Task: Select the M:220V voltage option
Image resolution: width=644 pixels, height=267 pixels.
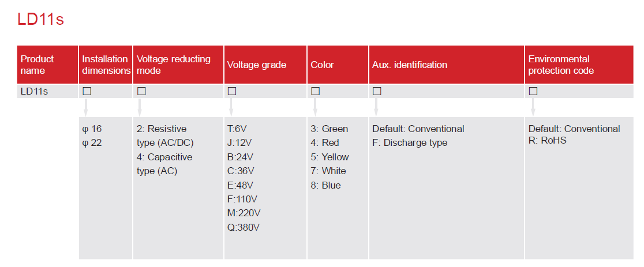Action: click(x=244, y=213)
